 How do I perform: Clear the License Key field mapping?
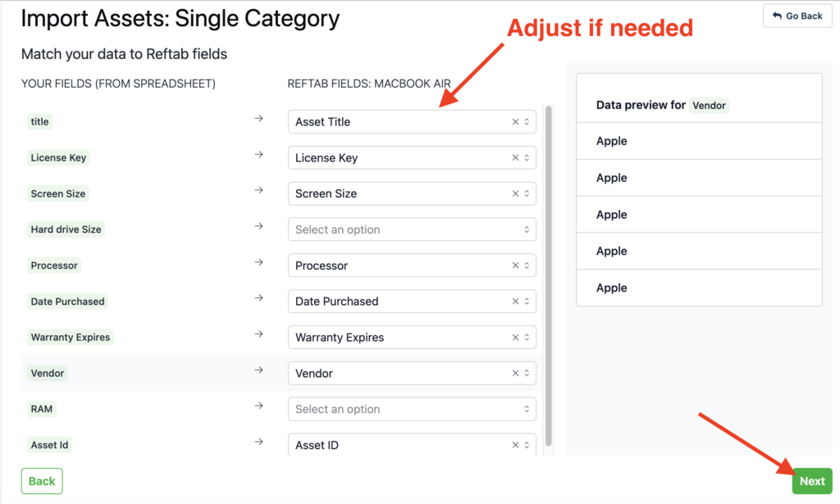[515, 158]
